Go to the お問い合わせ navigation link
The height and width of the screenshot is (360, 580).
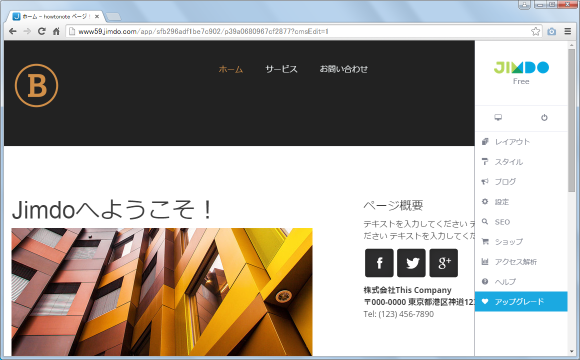point(344,69)
